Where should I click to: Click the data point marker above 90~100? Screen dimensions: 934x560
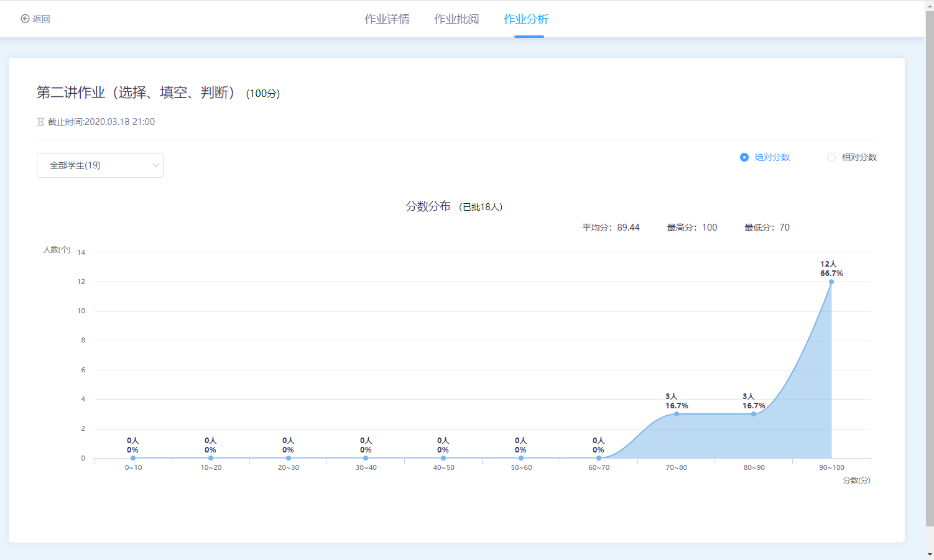pos(831,282)
